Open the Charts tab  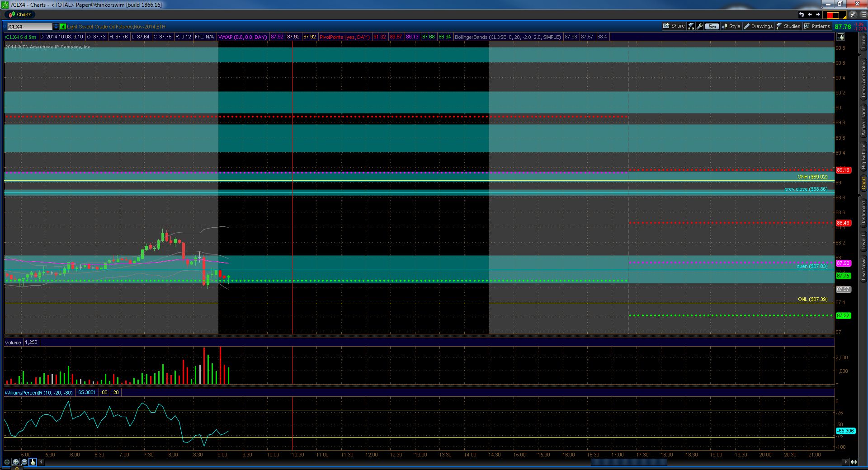pyautogui.click(x=20, y=14)
